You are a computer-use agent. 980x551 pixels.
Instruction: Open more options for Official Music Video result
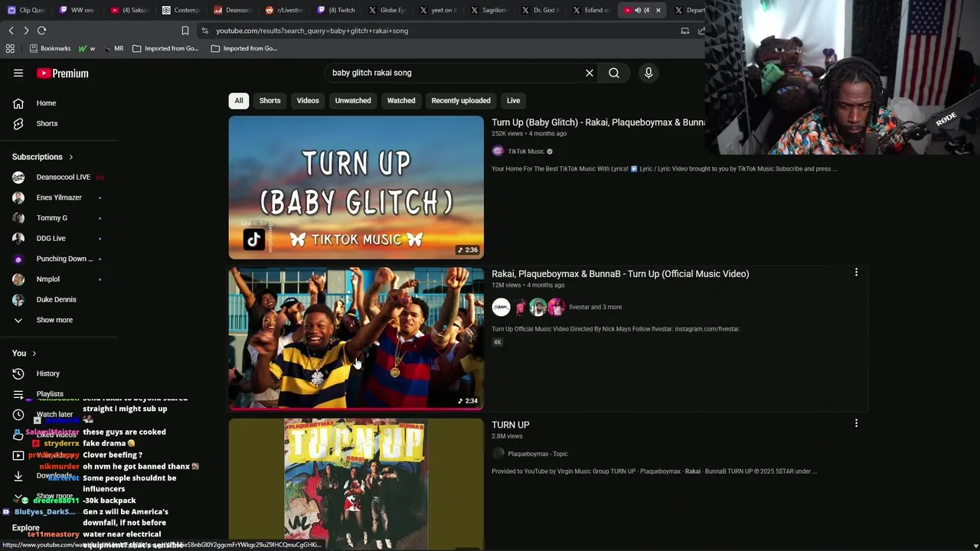pyautogui.click(x=856, y=272)
